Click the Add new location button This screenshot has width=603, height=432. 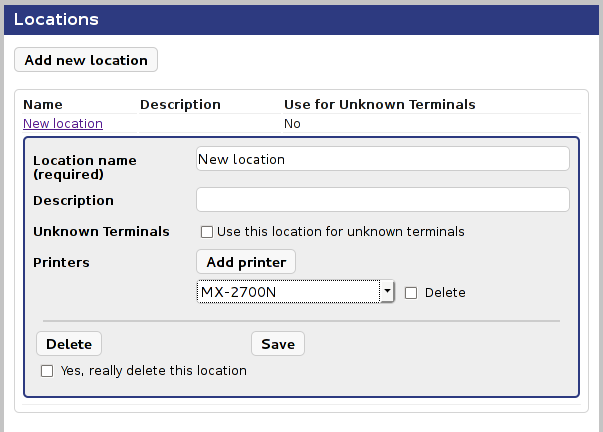(86, 60)
